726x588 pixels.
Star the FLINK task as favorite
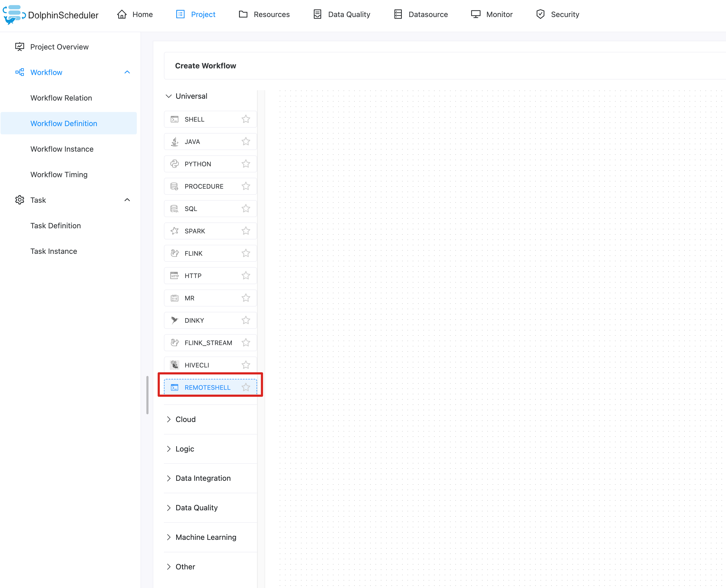point(246,253)
